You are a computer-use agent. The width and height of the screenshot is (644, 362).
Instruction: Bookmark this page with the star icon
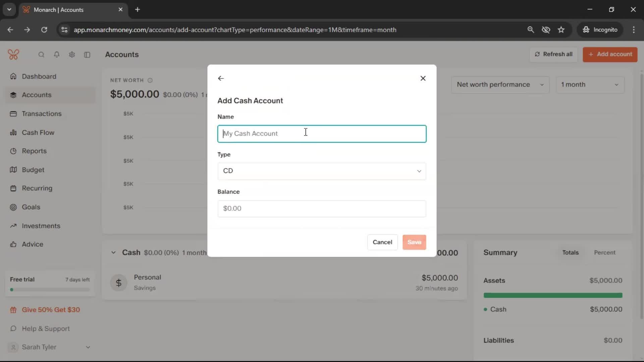tap(561, 30)
